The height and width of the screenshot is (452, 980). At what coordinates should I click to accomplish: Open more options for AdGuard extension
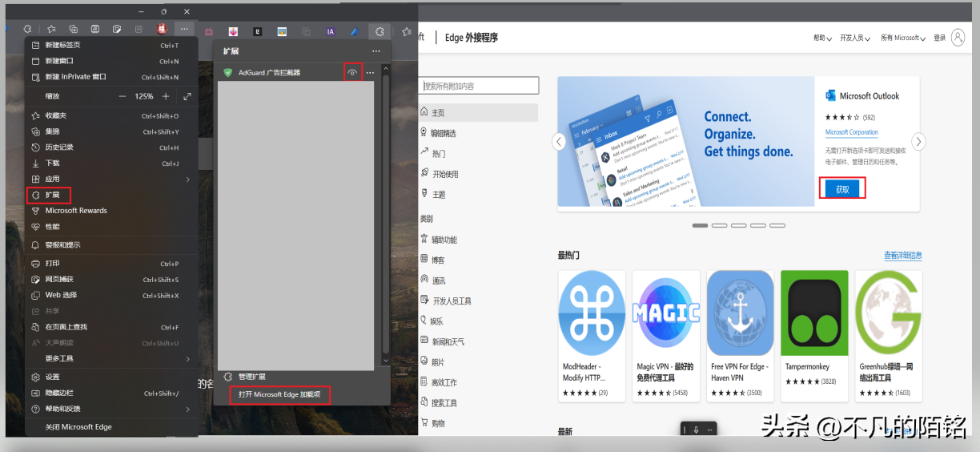[x=370, y=73]
